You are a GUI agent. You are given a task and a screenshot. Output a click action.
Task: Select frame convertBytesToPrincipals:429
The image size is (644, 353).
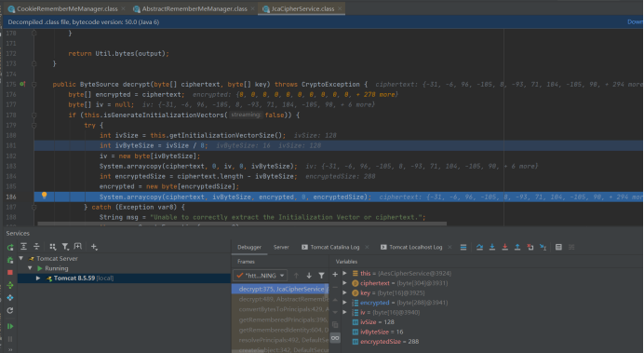(x=280, y=309)
